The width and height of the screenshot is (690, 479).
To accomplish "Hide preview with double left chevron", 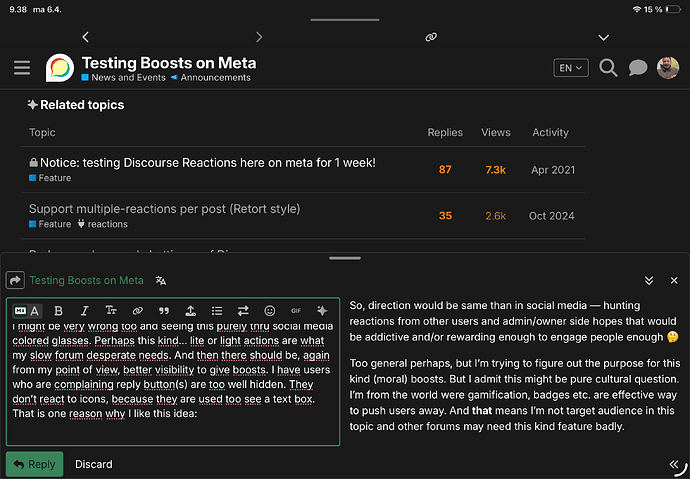I will click(x=674, y=464).
